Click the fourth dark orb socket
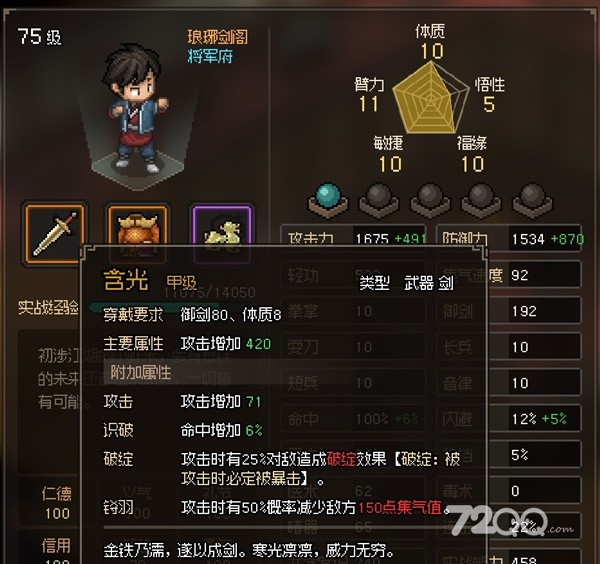Viewport: 600px width, 564px height. pos(481,200)
